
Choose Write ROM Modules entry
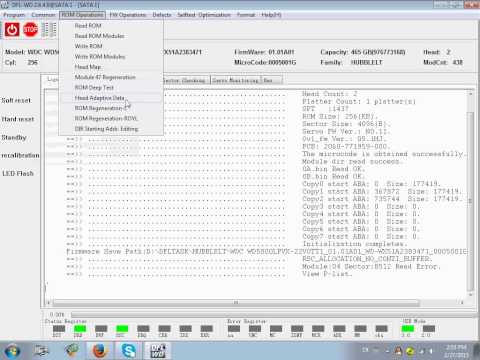[111, 57]
